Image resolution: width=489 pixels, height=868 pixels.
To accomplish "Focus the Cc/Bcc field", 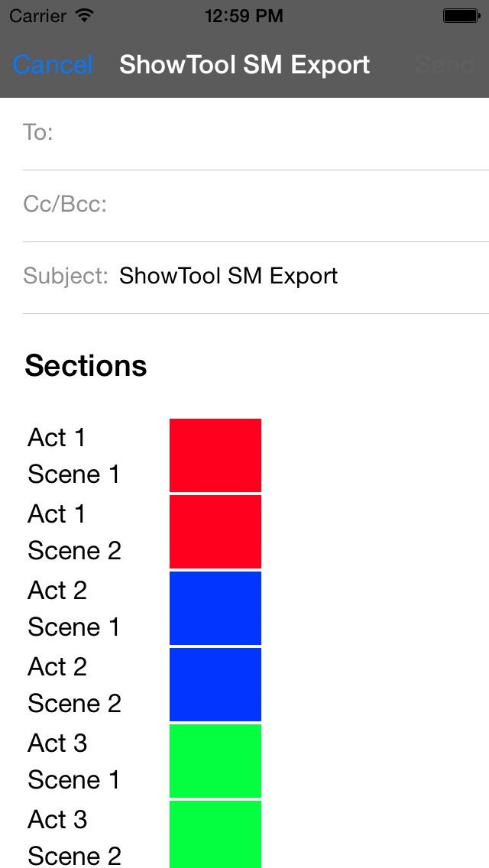I will click(x=256, y=206).
